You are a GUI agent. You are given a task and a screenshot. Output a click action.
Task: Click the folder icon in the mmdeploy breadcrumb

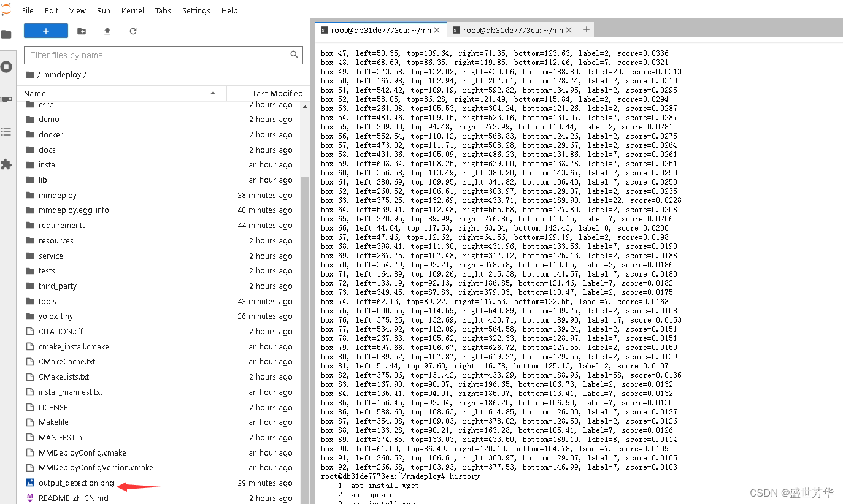(30, 74)
